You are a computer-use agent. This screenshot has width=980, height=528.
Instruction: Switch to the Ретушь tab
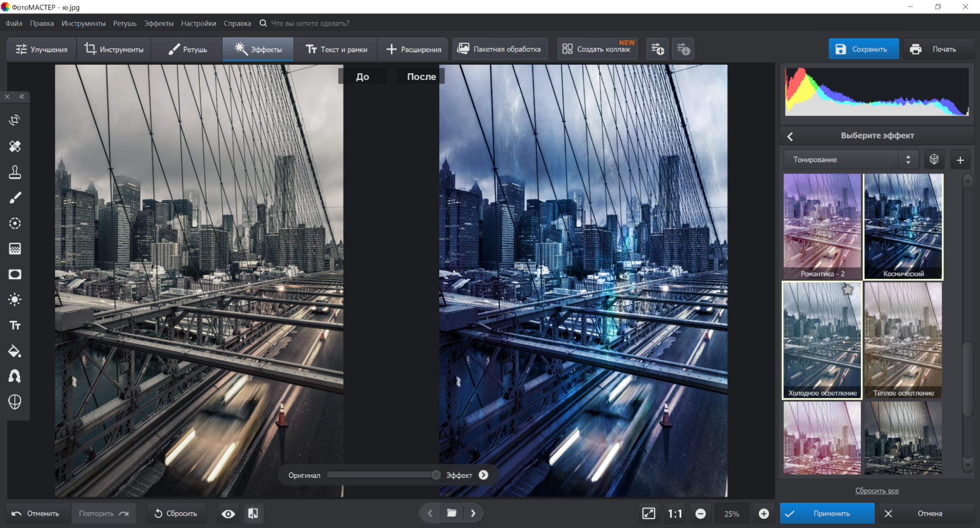[187, 49]
